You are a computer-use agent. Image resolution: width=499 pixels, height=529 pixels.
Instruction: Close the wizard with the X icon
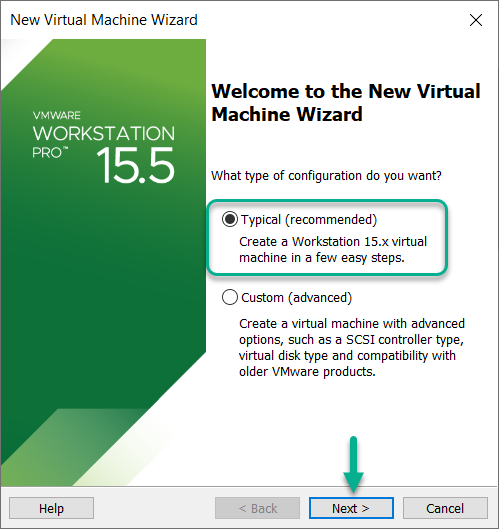476,20
